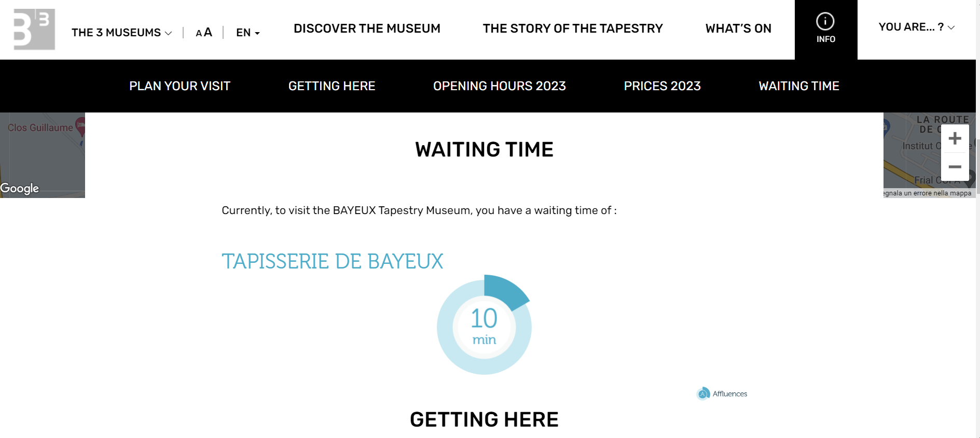
Task: Zoom in the map with plus button
Action: click(955, 138)
